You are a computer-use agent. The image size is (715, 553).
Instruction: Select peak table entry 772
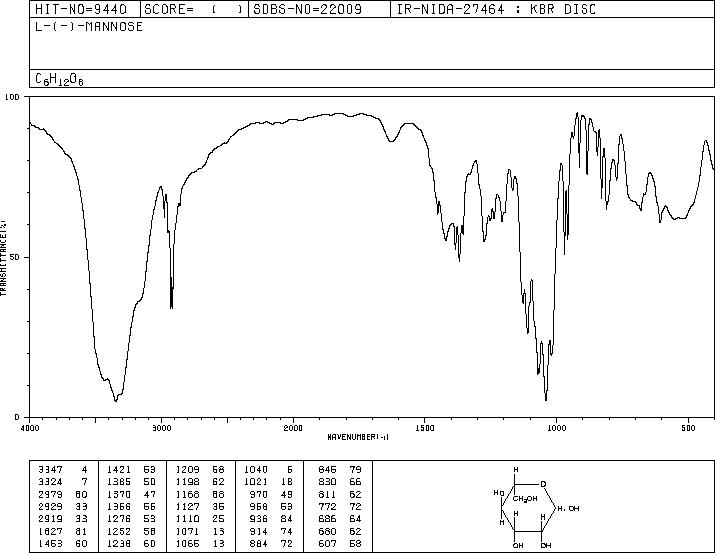[340, 506]
